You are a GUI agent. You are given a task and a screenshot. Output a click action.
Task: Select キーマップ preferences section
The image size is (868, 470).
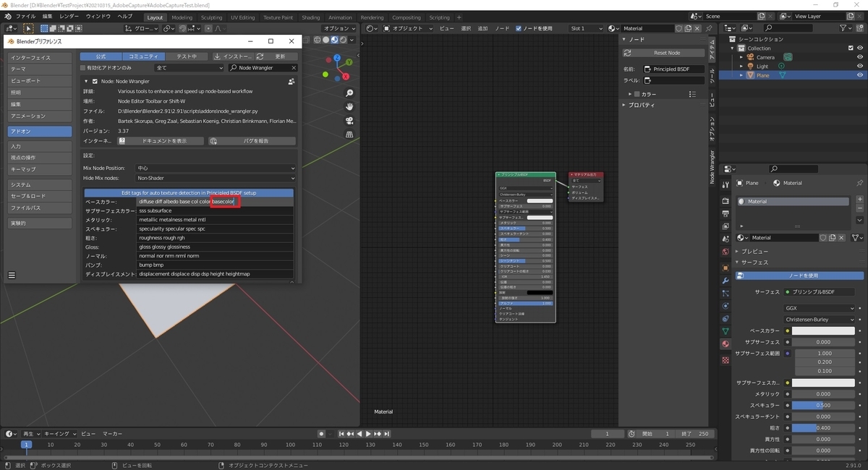[40, 169]
